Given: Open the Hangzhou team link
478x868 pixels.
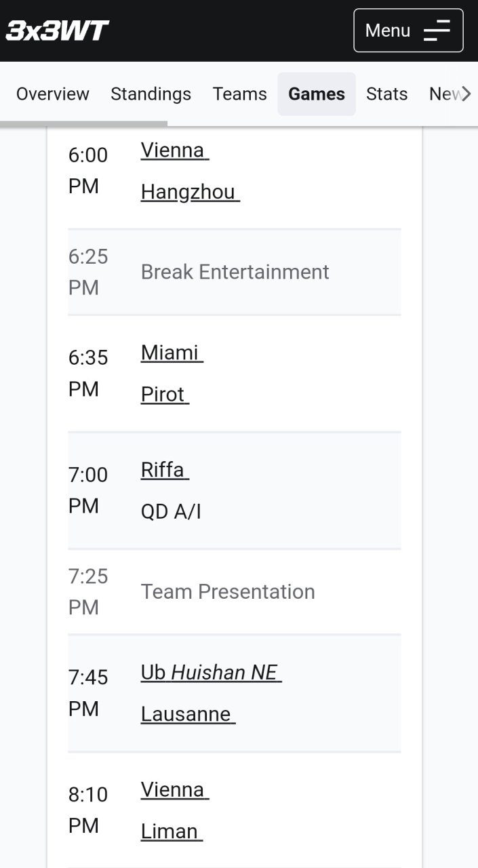Looking at the screenshot, I should coord(190,193).
